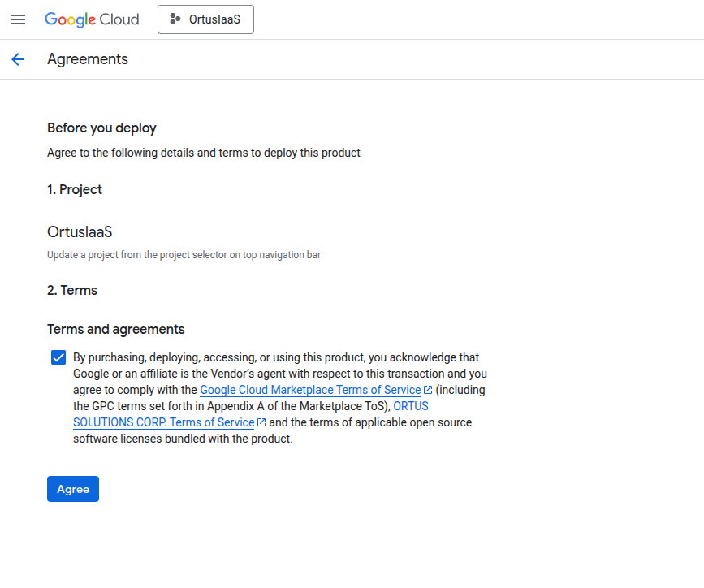Image resolution: width=704 pixels, height=588 pixels.
Task: Open Google Cloud Marketplace Terms of Service link
Action: click(310, 390)
